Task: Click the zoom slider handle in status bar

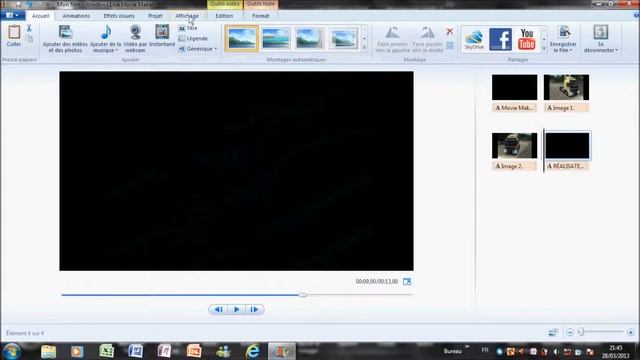Action: 581,332
